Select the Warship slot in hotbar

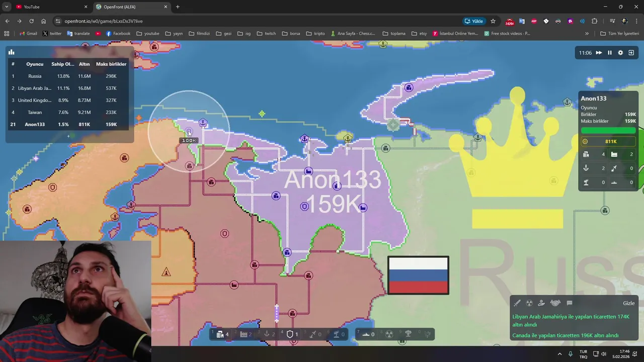coord(367,334)
